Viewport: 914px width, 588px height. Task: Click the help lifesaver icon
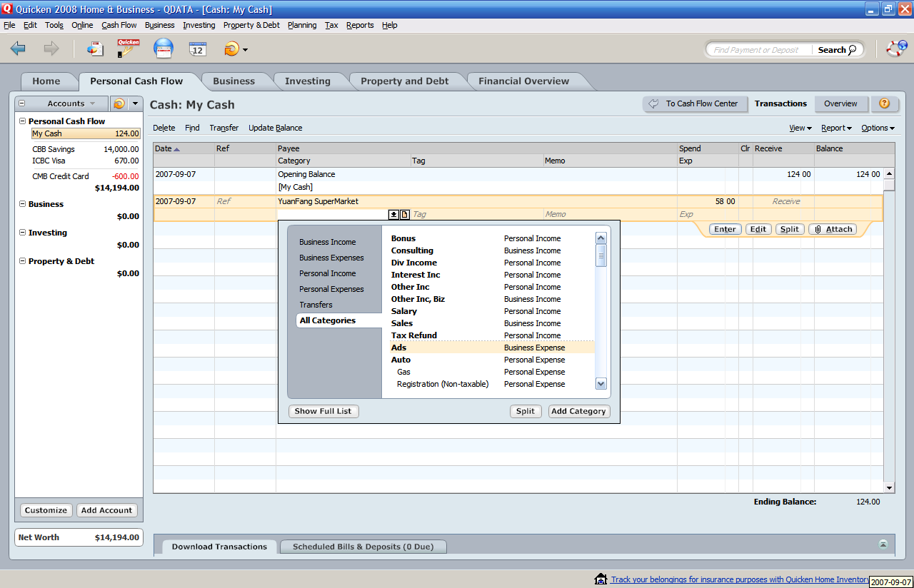pos(896,49)
